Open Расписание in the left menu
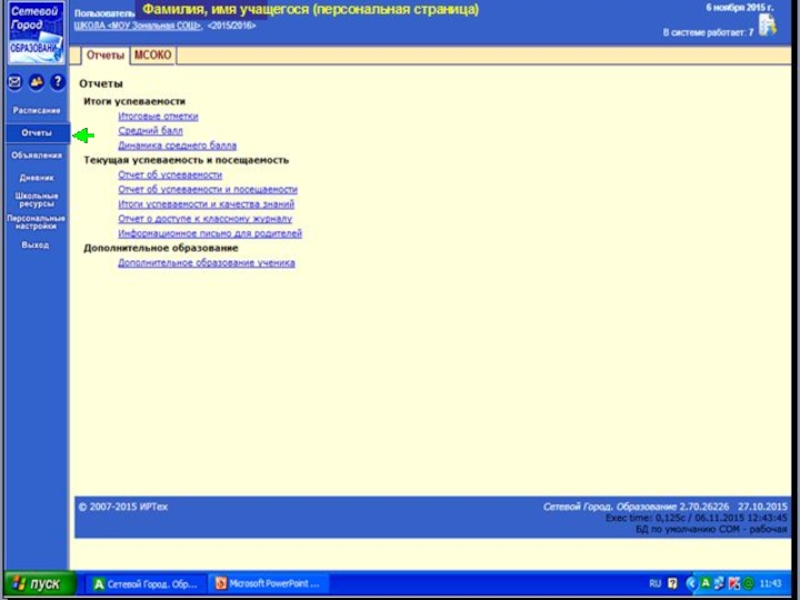This screenshot has width=800, height=600. pyautogui.click(x=36, y=110)
